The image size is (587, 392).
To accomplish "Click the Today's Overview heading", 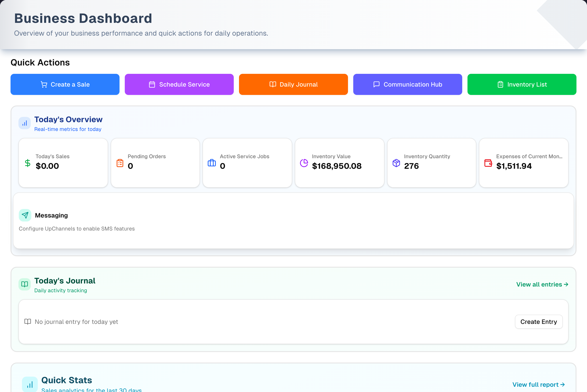I will 68,120.
